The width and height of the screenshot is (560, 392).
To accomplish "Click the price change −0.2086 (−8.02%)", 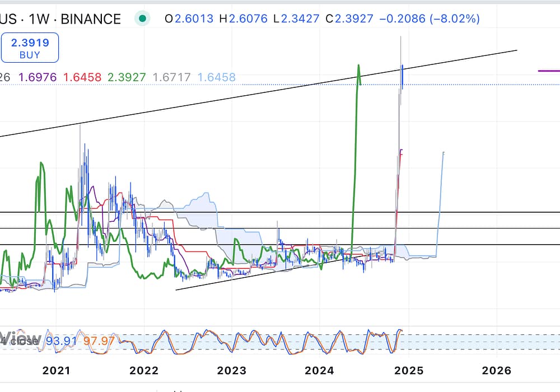I will coord(429,19).
